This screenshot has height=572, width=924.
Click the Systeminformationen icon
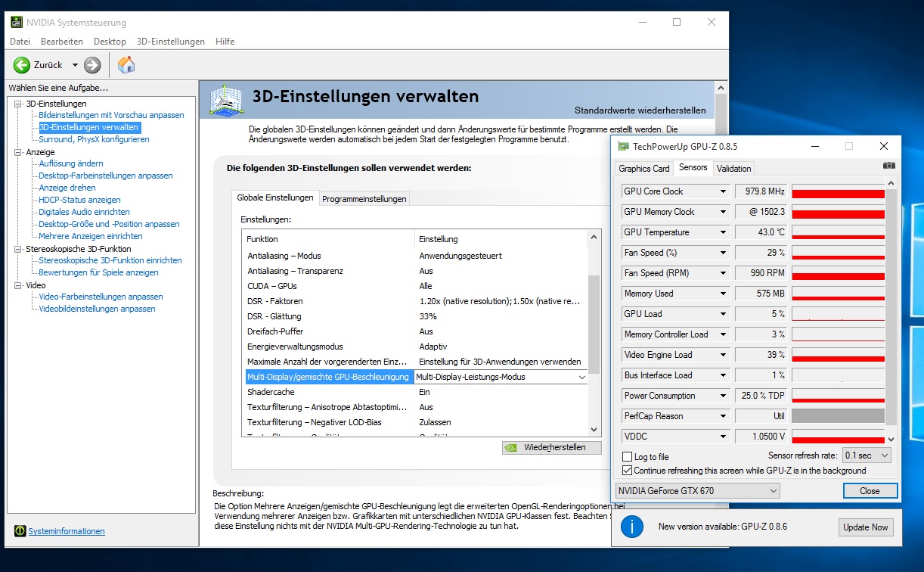(20, 531)
